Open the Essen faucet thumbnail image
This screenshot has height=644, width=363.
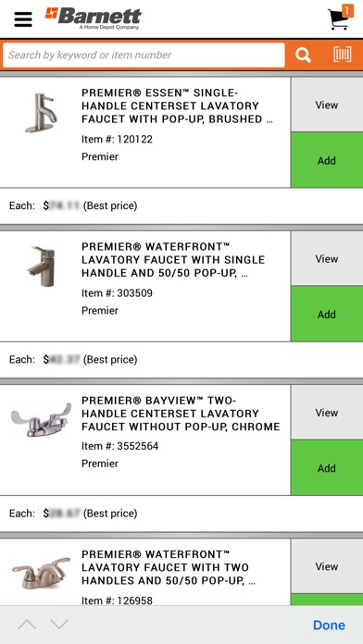tap(41, 113)
